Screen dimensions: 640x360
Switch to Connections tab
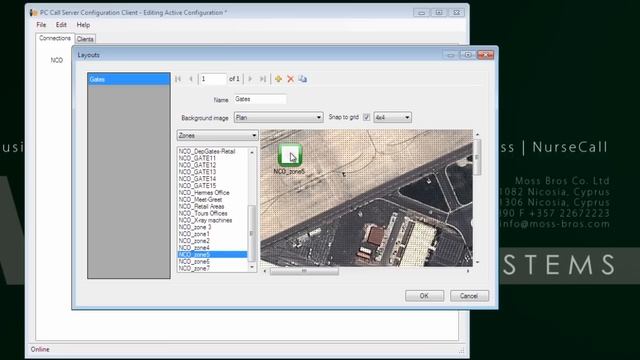click(x=55, y=38)
